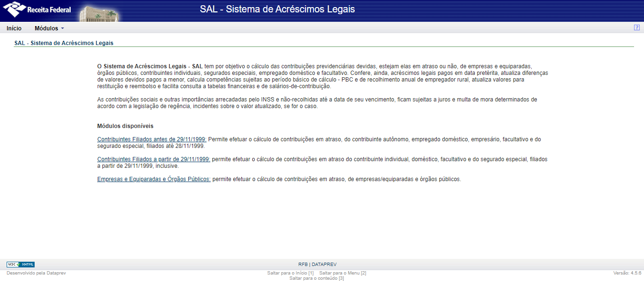The height and width of the screenshot is (284, 644).
Task: Follow the DATAPREV footer link
Action: pyautogui.click(x=324, y=265)
